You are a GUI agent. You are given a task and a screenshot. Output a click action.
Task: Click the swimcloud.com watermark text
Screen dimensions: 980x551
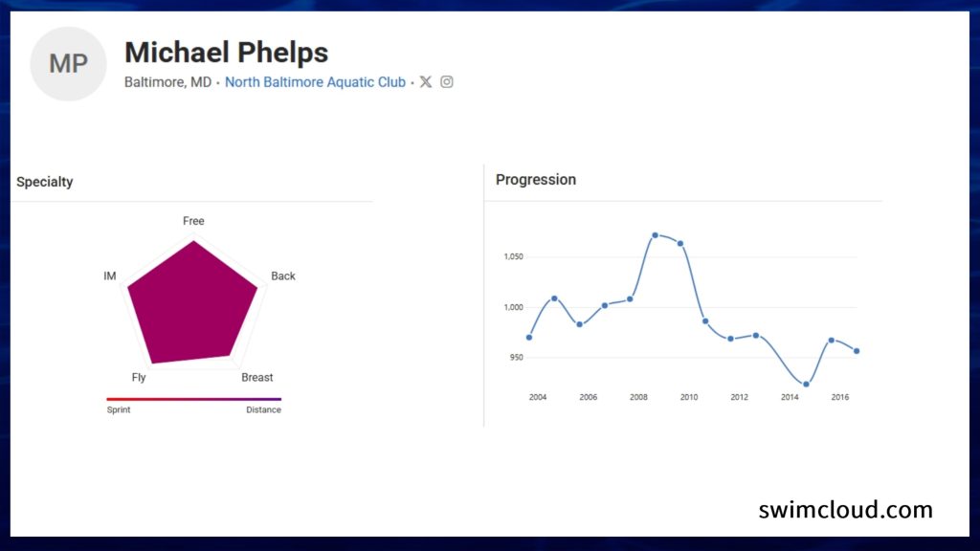(x=846, y=510)
